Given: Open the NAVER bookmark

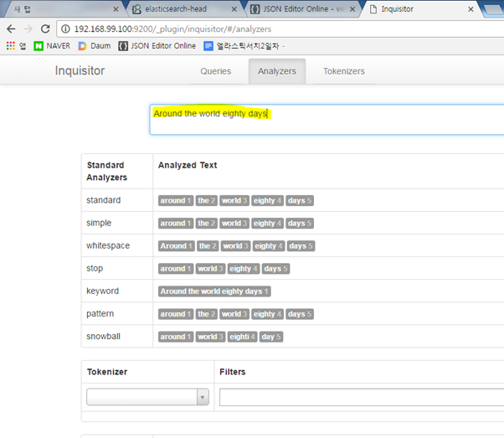Looking at the screenshot, I should 52,46.
